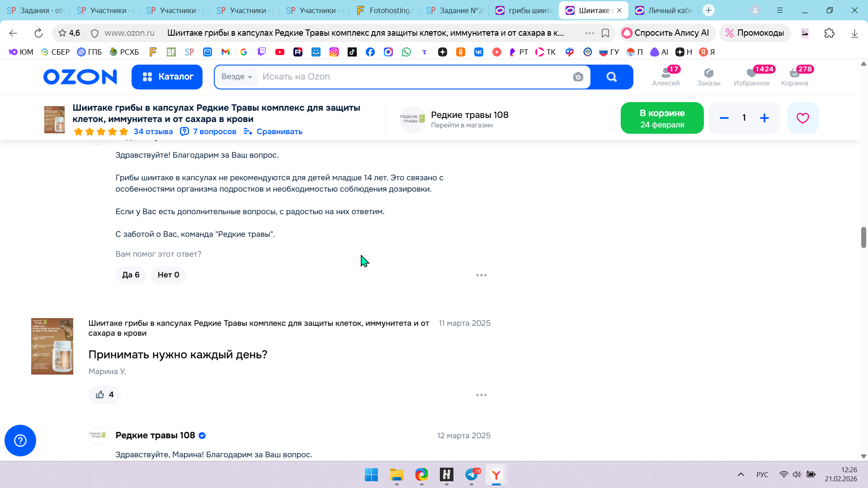Open Заказы orders icon
The image size is (868, 488).
[708, 76]
